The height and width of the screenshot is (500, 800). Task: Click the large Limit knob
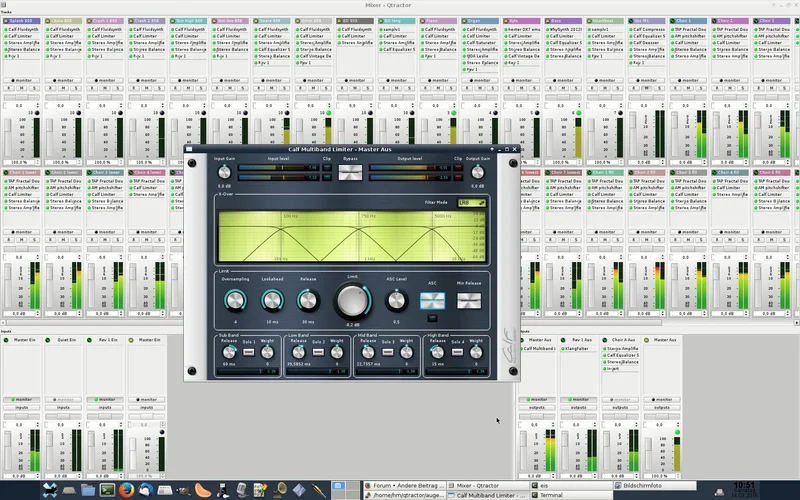[x=352, y=300]
